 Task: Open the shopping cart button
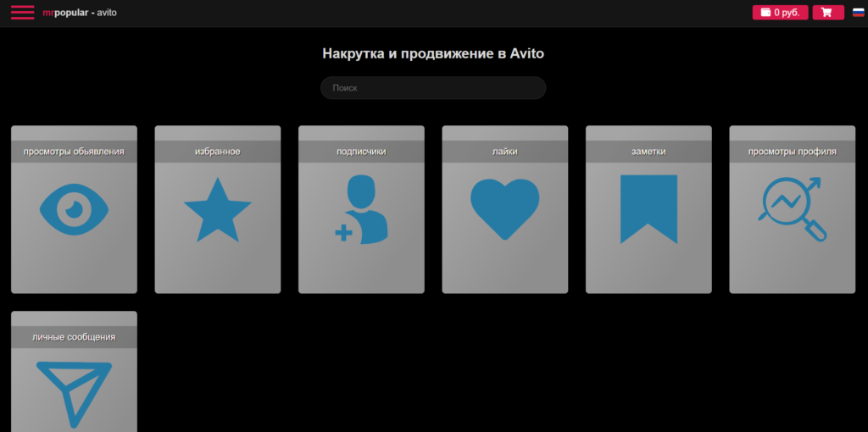point(828,12)
